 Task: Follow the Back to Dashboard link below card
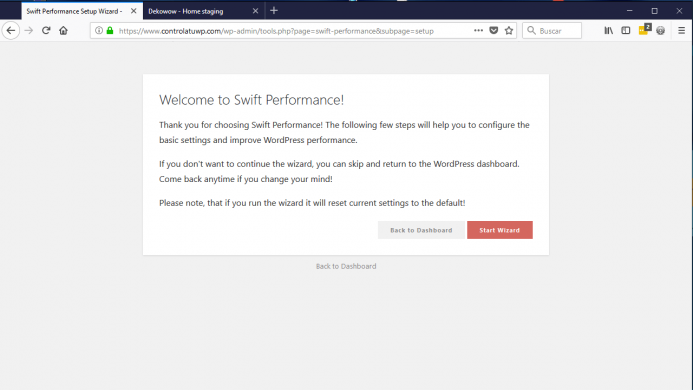[346, 266]
